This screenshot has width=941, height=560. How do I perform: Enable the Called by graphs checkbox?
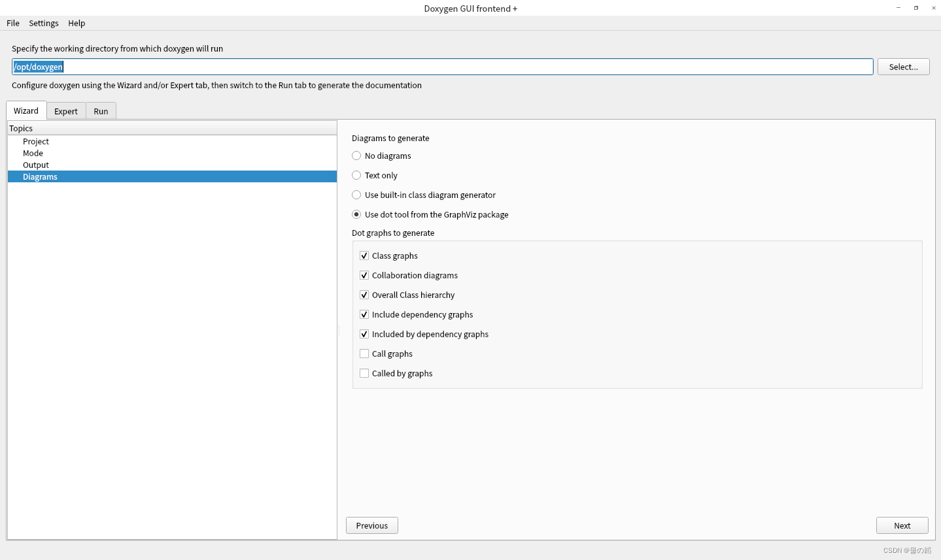[364, 373]
